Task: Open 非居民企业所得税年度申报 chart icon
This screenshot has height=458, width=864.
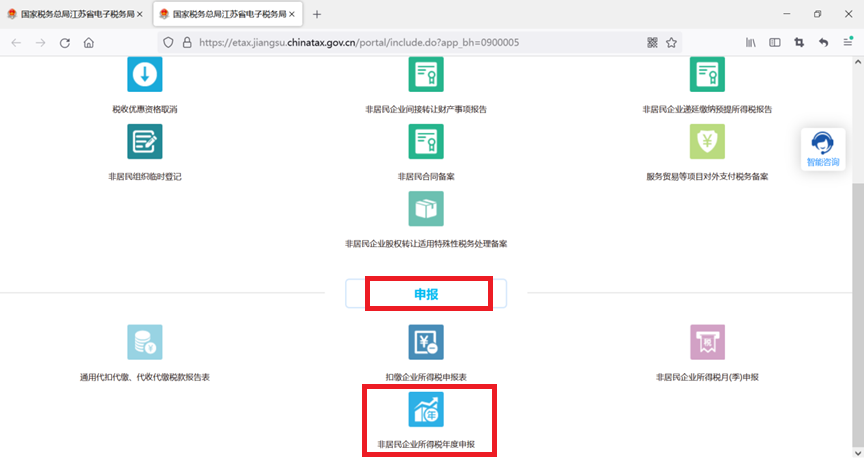Action: click(x=426, y=409)
